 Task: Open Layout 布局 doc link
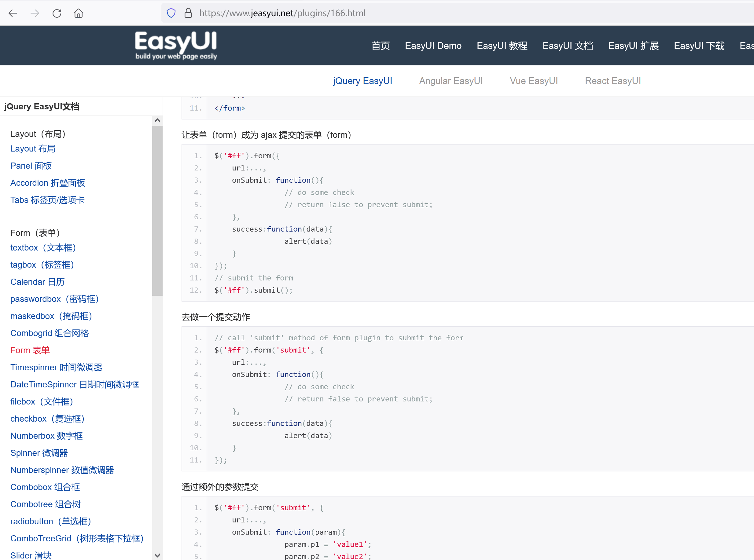click(x=33, y=148)
